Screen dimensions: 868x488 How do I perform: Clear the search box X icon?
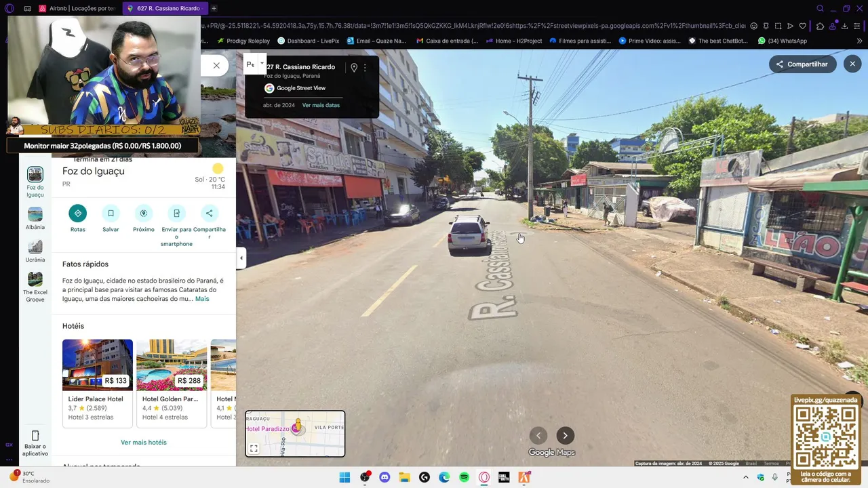pos(216,66)
